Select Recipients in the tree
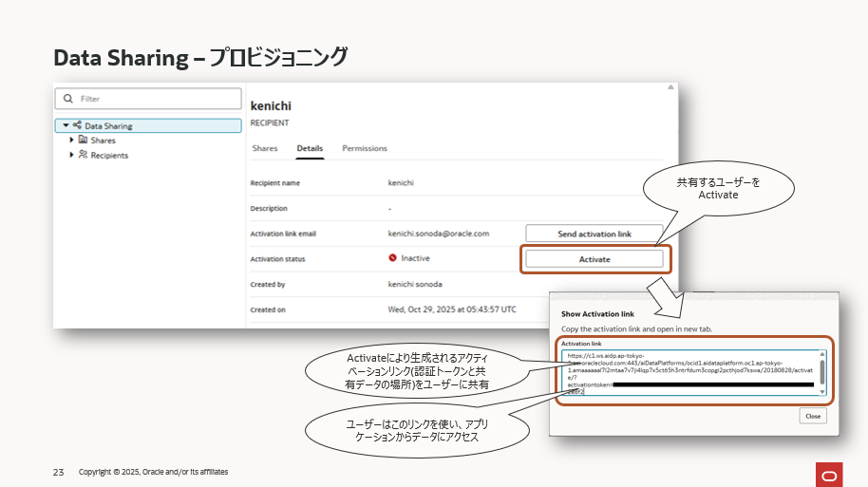This screenshot has height=487, width=868. (109, 156)
